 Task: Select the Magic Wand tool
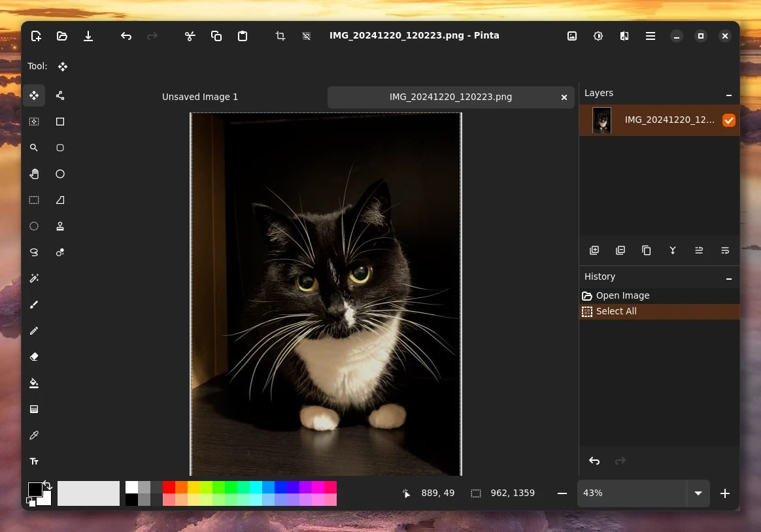pyautogui.click(x=34, y=278)
